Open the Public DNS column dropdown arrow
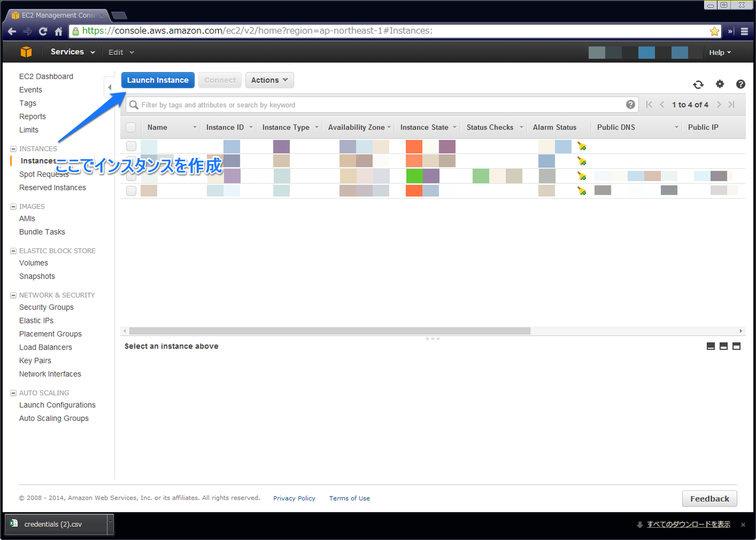 click(x=677, y=127)
